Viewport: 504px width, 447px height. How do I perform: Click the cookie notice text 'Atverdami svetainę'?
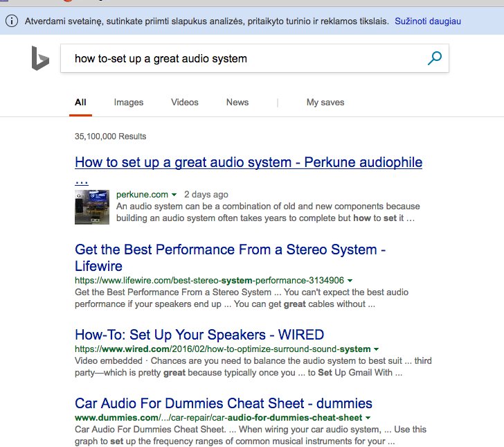tap(207, 21)
